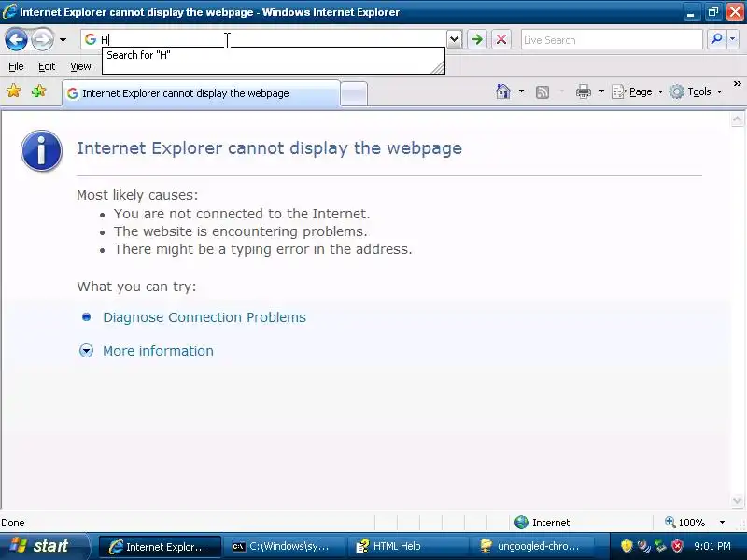Click the 100% zoom level button
The height and width of the screenshot is (560, 747).
coord(684,523)
